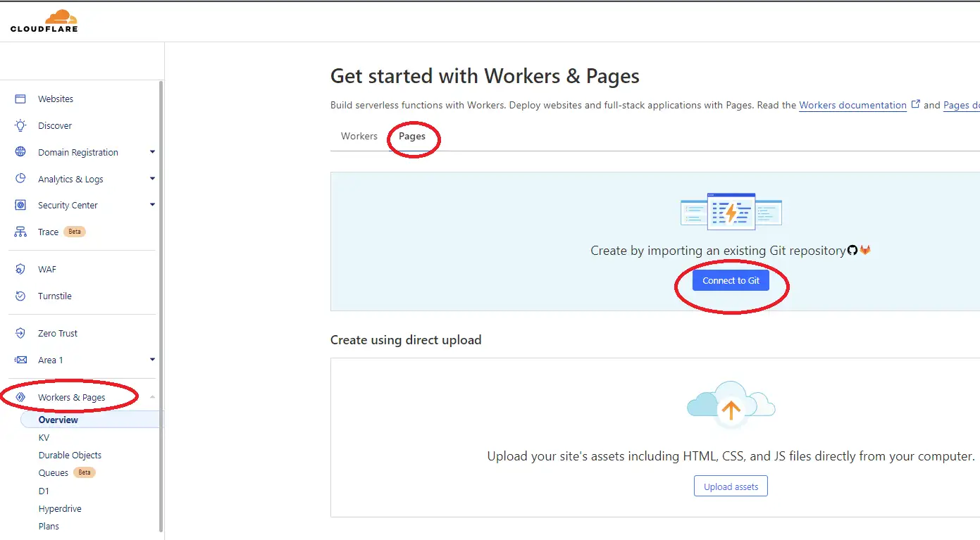This screenshot has width=980, height=540.
Task: Collapse the Workers & Pages section arrow
Action: [x=152, y=397]
